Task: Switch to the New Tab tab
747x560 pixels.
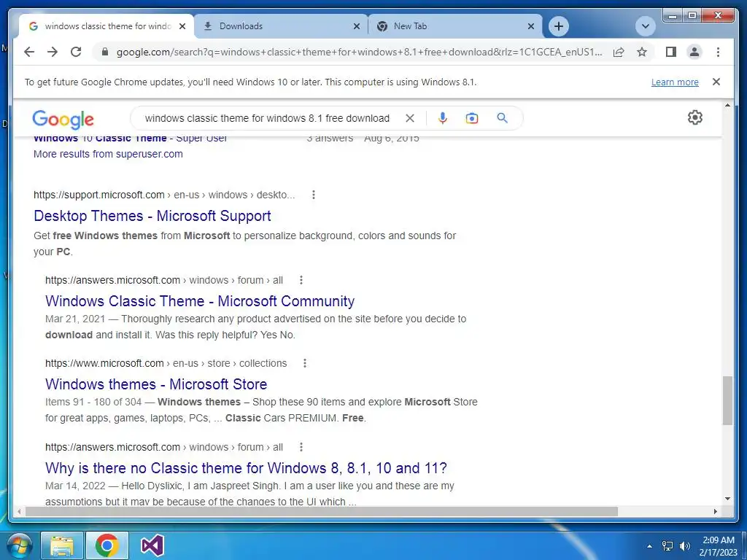Action: coord(455,26)
